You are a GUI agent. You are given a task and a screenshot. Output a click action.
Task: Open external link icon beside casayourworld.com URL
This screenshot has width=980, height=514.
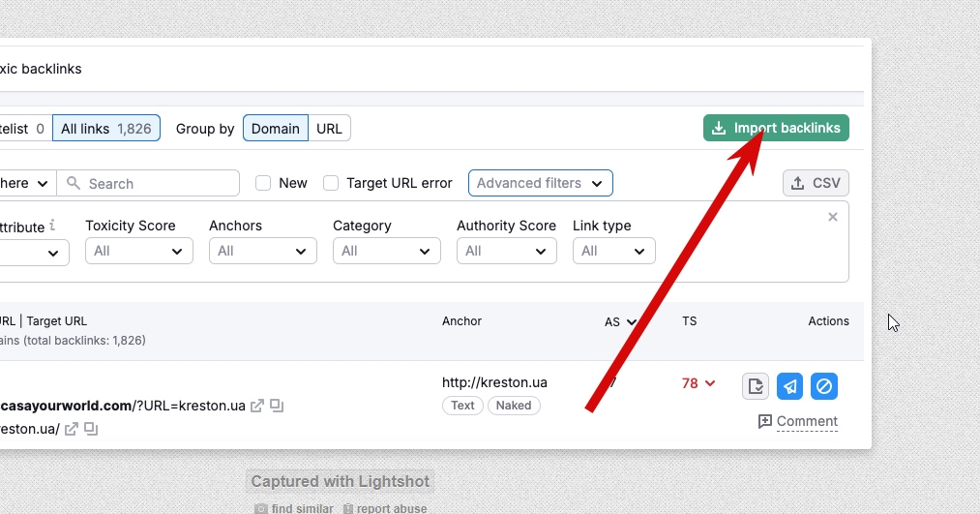257,406
